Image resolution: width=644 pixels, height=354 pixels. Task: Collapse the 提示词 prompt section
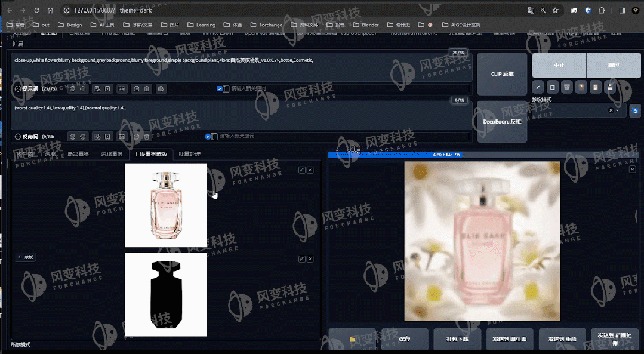point(17,89)
